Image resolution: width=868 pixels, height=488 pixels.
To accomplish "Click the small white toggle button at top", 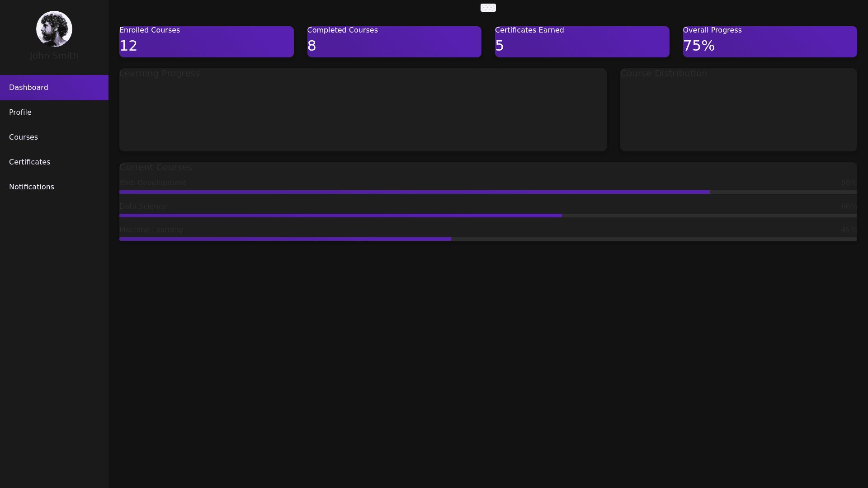I will click(x=488, y=8).
